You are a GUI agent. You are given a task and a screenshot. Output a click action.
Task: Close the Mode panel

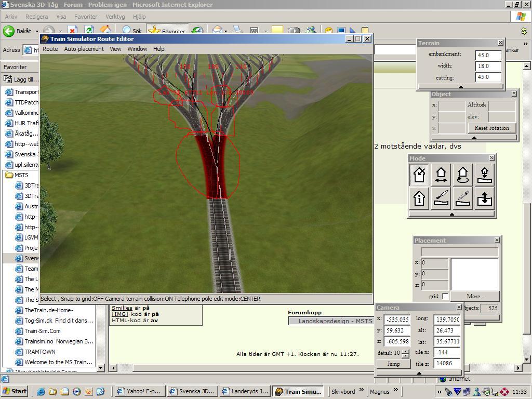[x=491, y=158]
